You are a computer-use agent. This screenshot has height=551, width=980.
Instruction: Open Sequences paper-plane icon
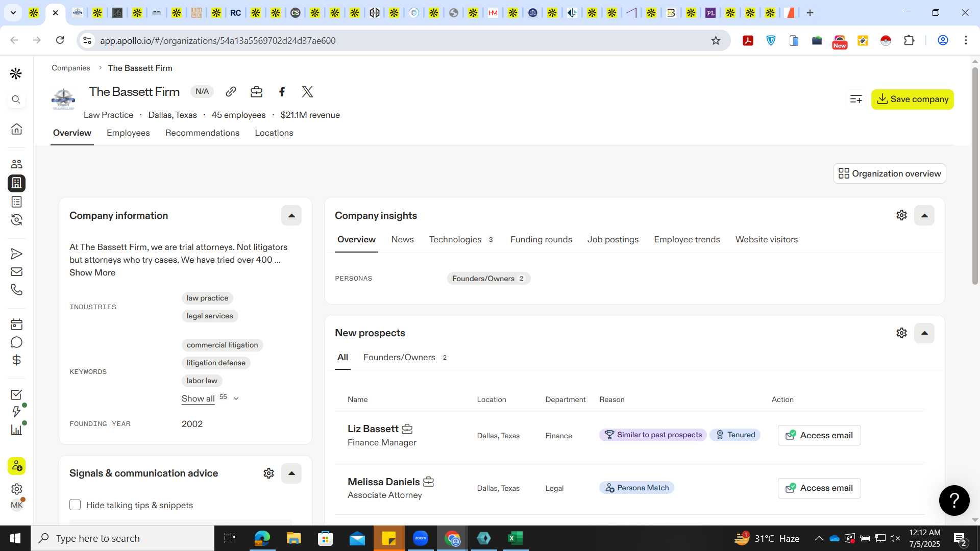[16, 254]
